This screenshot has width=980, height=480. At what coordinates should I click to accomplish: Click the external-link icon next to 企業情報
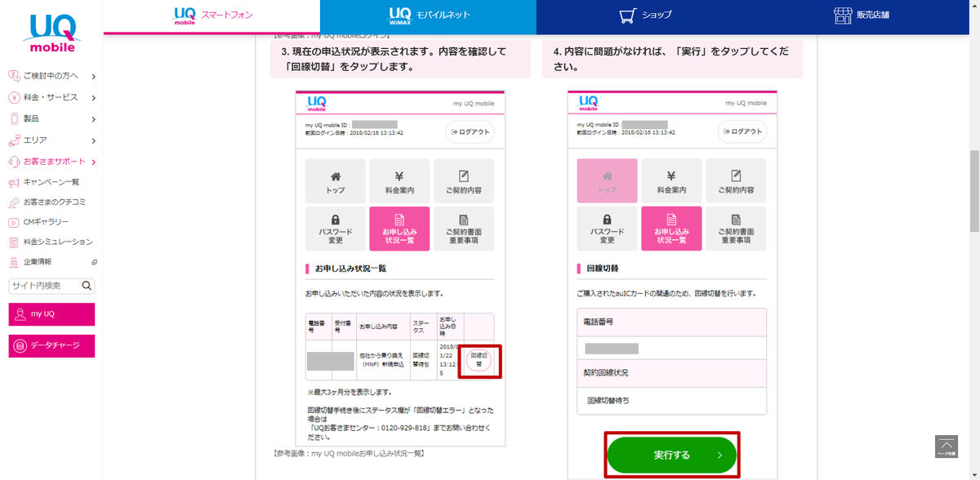(x=94, y=262)
